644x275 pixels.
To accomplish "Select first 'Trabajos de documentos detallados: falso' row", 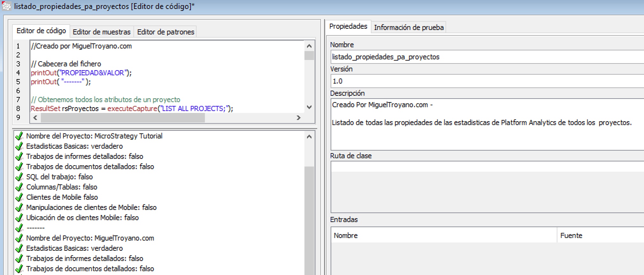I will click(x=90, y=167).
